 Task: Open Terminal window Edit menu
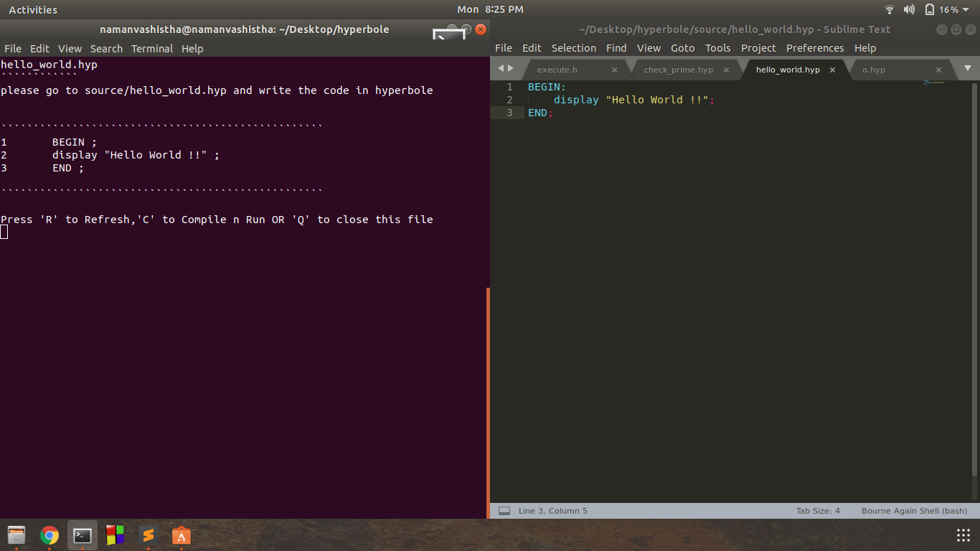pos(39,49)
